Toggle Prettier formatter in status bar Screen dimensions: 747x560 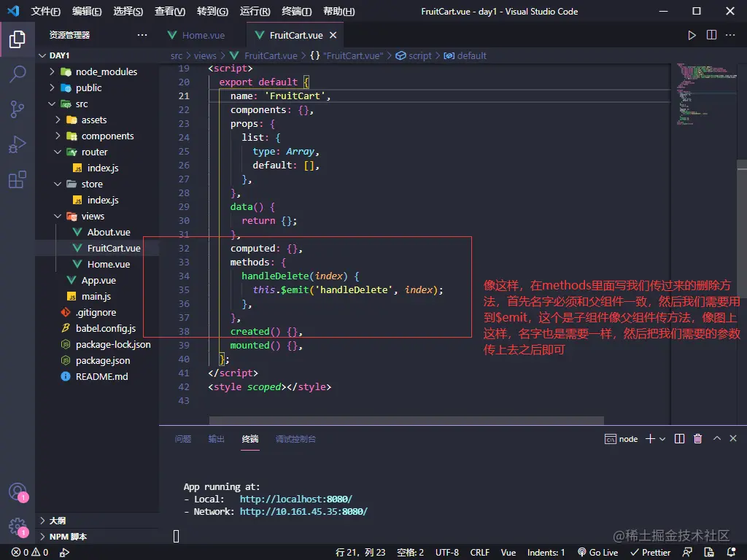(650, 552)
